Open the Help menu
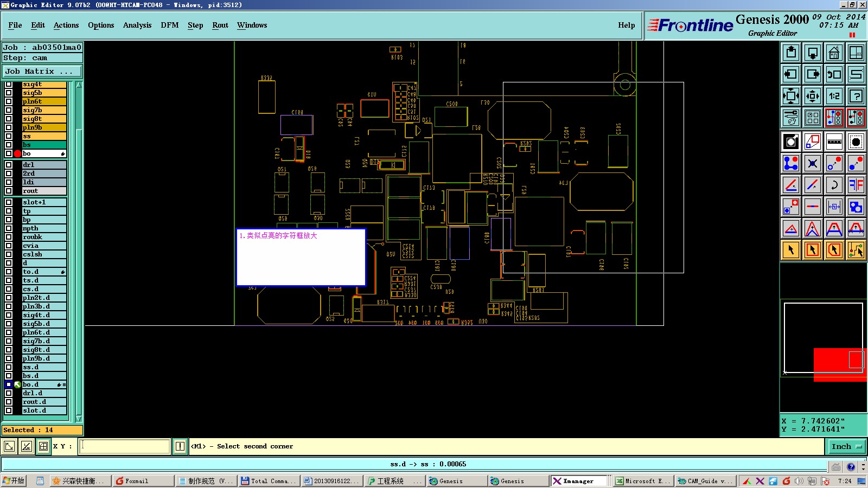868x488 pixels. click(626, 25)
